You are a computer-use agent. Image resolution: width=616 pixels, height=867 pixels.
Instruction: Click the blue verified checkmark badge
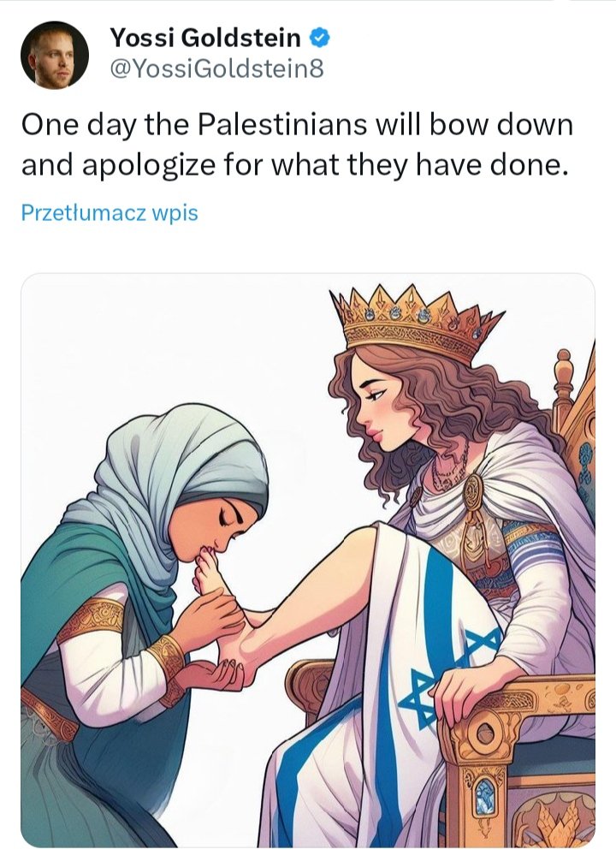point(319,38)
